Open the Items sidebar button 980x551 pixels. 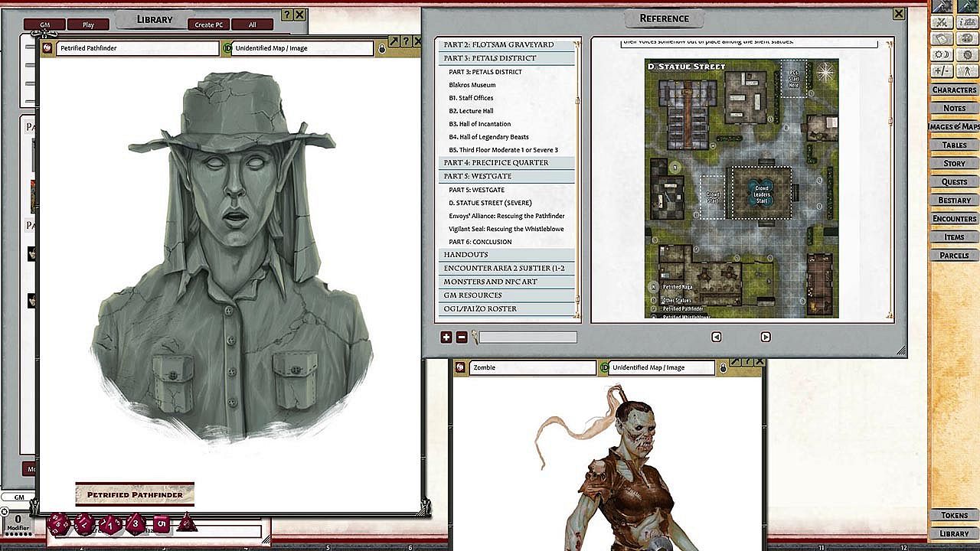point(954,236)
